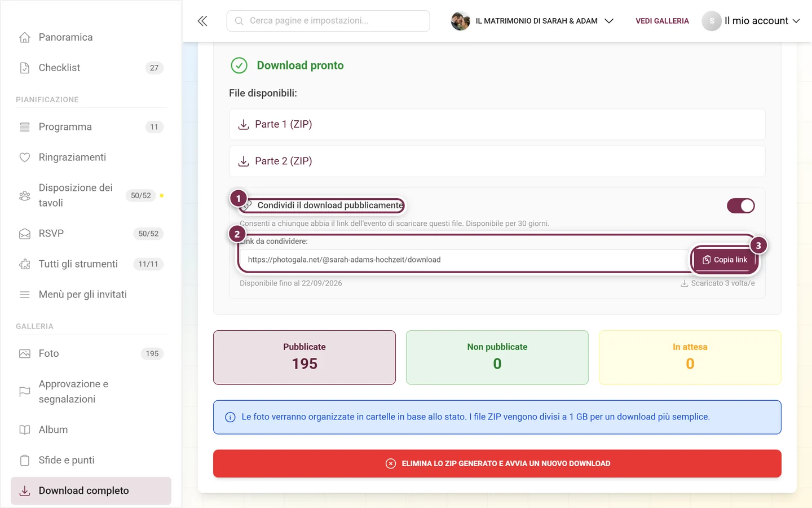Select the Non pubblicate 0 card
The width and height of the screenshot is (812, 508).
(497, 357)
